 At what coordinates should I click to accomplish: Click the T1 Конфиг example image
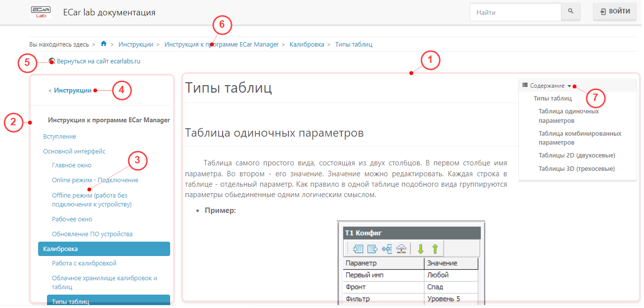tap(411, 263)
